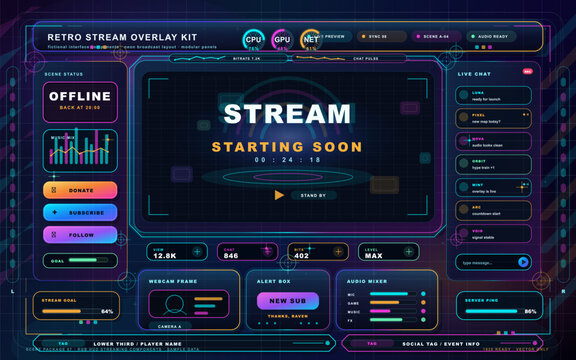Screen dimensions: 576x360
Task: Click the STREAM GOAL 64% progress bar
Action: click(71, 311)
